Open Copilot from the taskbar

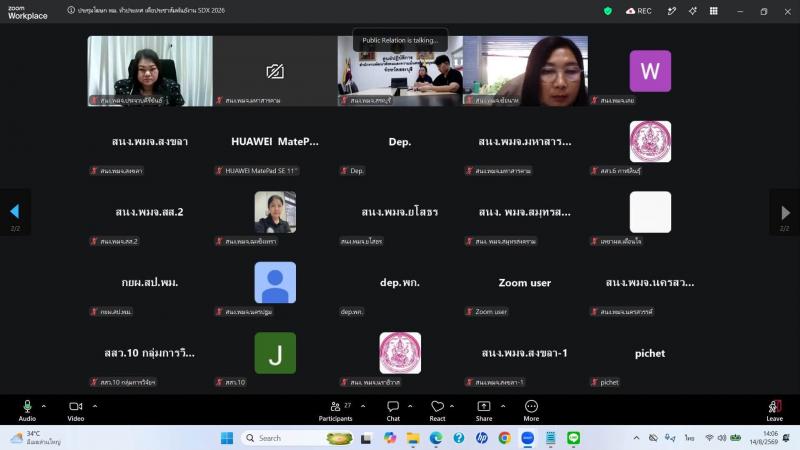tap(390, 438)
